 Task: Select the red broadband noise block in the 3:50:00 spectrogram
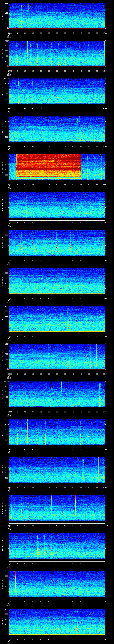click(49, 166)
